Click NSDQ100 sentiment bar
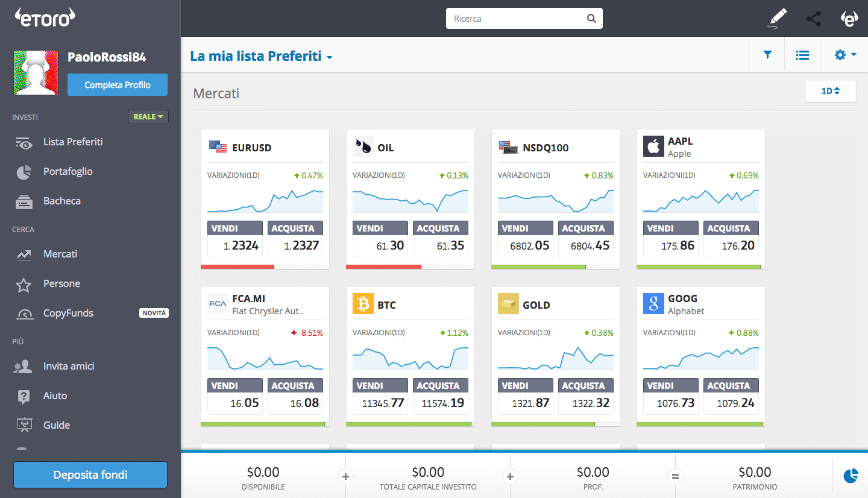This screenshot has height=498, width=868. 556,266
